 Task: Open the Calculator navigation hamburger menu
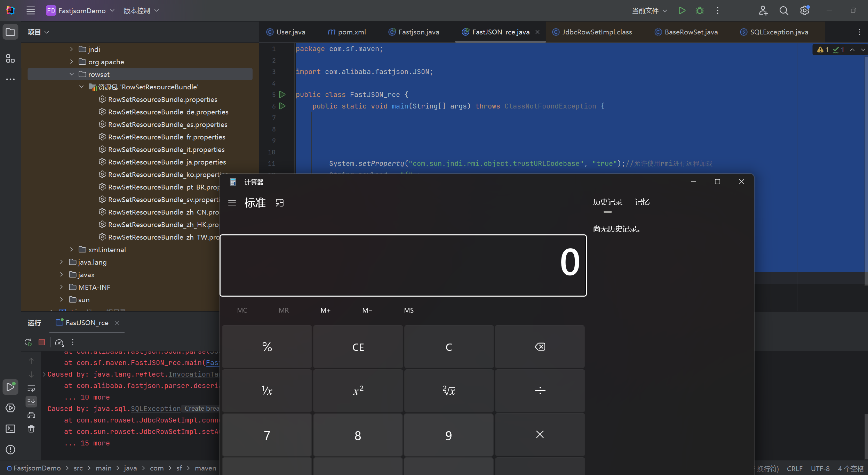point(232,203)
